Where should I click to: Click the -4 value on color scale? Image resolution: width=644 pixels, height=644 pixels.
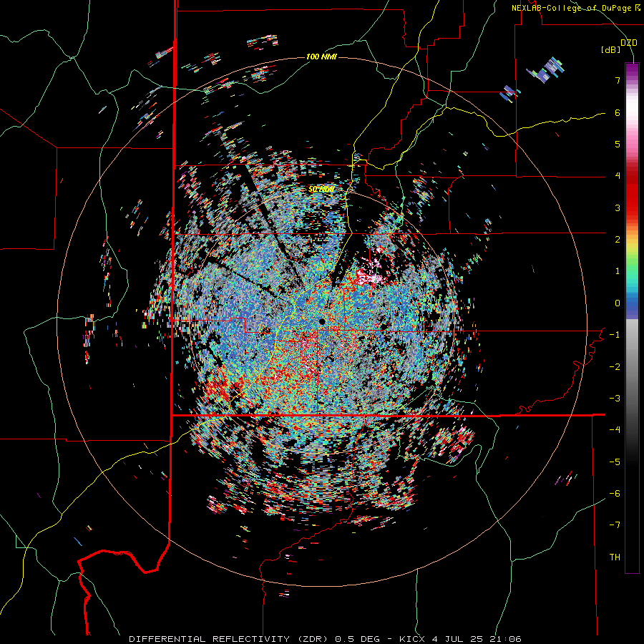pyautogui.click(x=615, y=430)
